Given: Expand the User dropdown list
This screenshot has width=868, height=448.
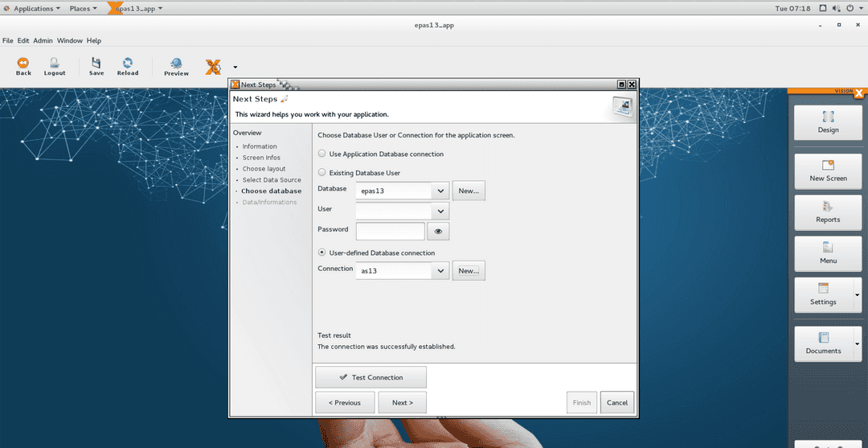Looking at the screenshot, I should [440, 212].
